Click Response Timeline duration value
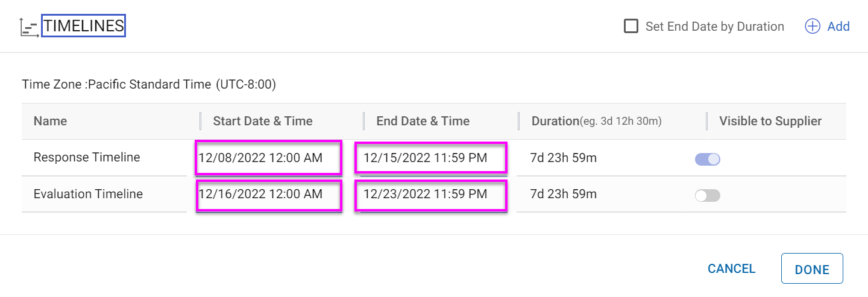This screenshot has width=868, height=297. [x=564, y=158]
